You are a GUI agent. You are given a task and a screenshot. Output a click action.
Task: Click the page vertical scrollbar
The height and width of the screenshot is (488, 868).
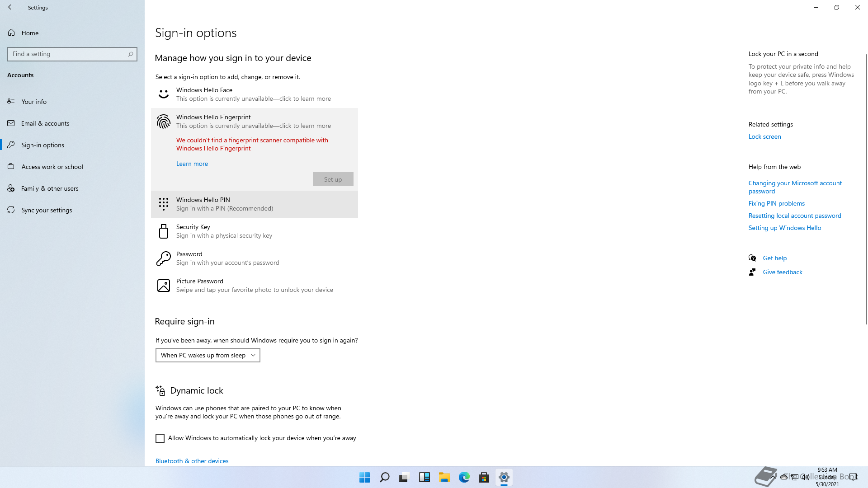866,189
